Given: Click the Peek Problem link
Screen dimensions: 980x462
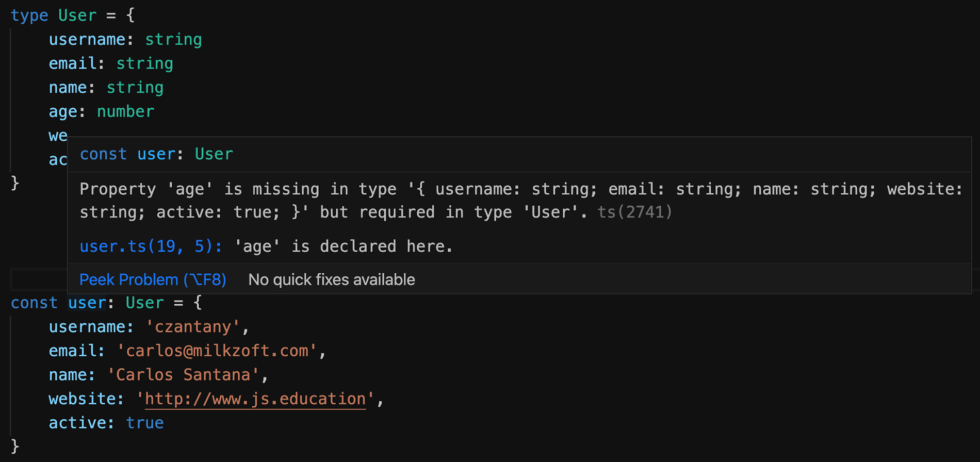Looking at the screenshot, I should pos(153,279).
